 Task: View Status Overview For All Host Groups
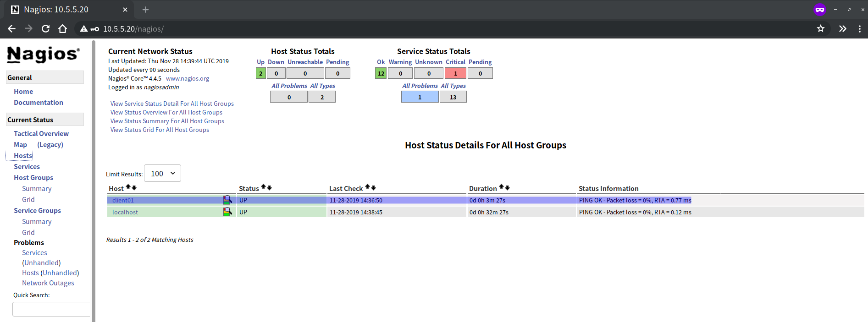(166, 112)
